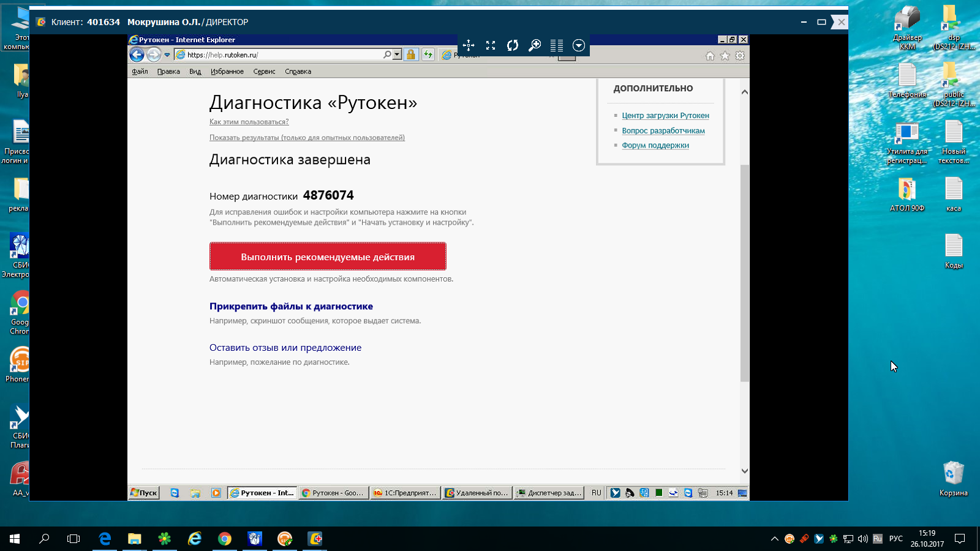The width and height of the screenshot is (980, 551).
Task: Open the address bar dropdown arrow
Action: click(x=397, y=55)
